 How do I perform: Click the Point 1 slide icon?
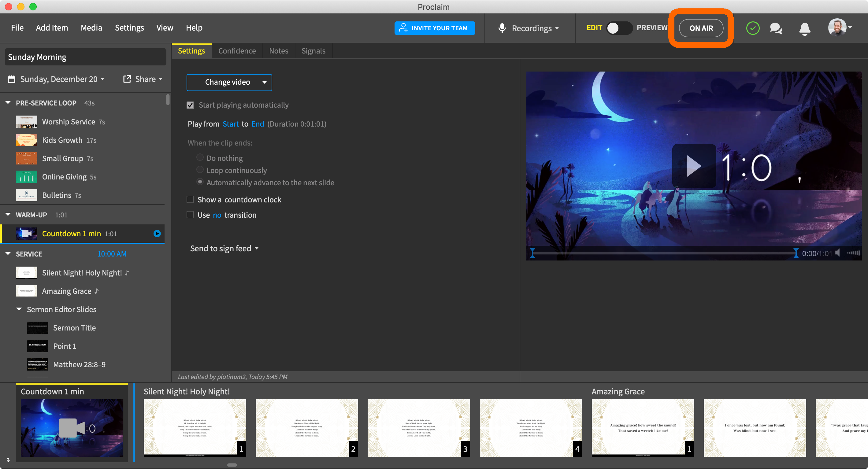(38, 346)
